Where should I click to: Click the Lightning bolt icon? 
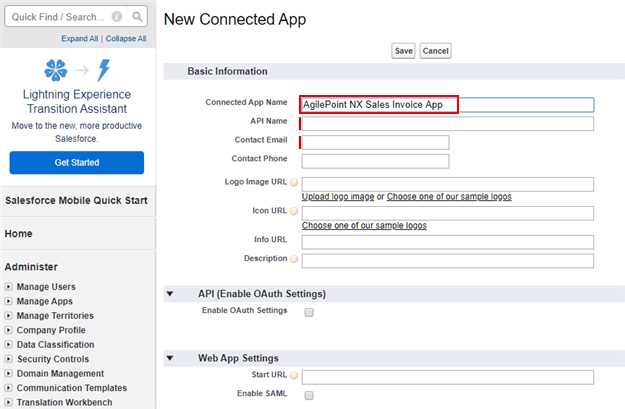(104, 70)
